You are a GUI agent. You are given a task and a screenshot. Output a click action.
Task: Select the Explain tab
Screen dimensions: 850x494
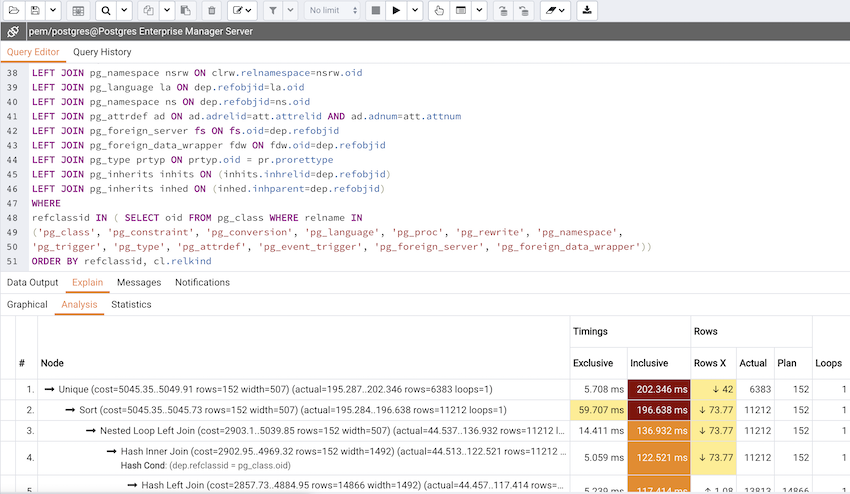[87, 283]
